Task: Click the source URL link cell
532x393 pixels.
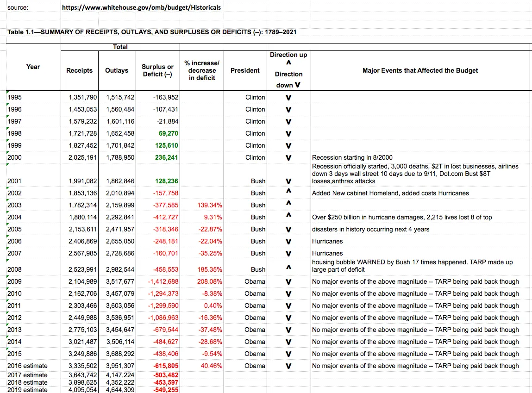Action: (x=141, y=8)
